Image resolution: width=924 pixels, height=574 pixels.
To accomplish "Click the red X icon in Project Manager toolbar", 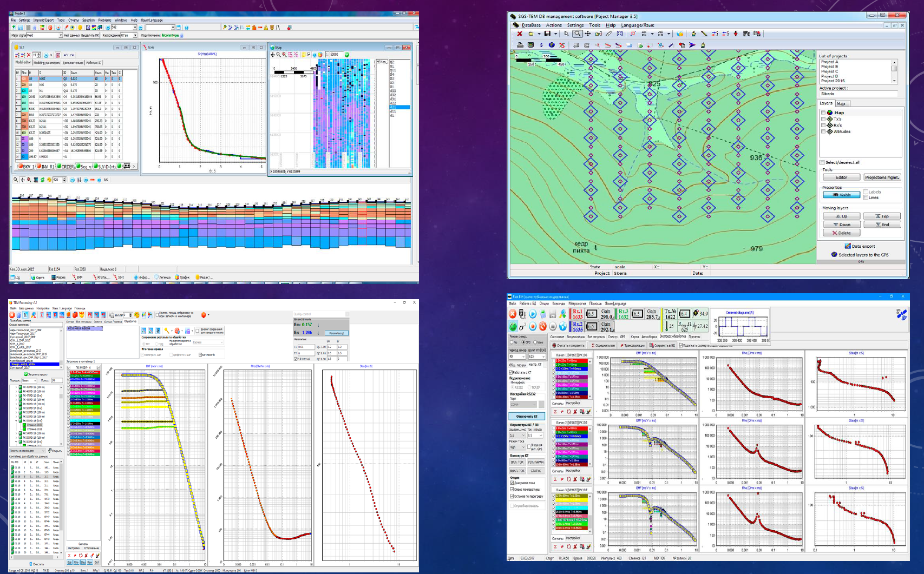I will tap(519, 34).
